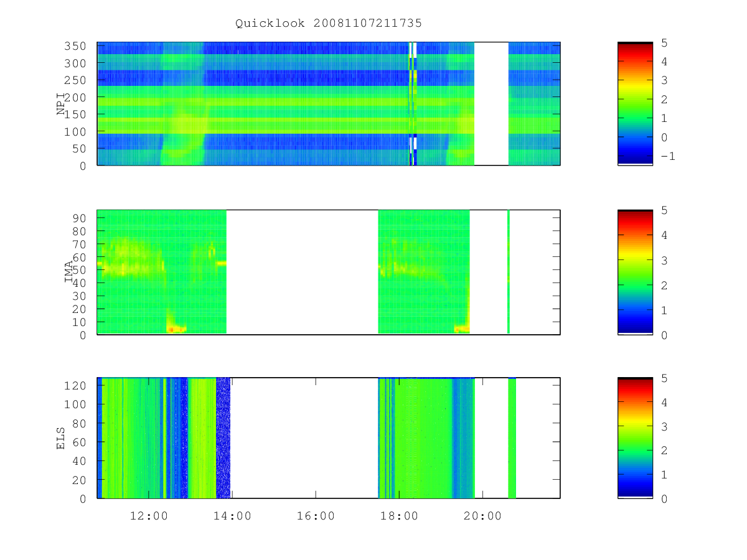Click the 12:00 time tick label
The width and height of the screenshot is (747, 560).
[x=149, y=516]
